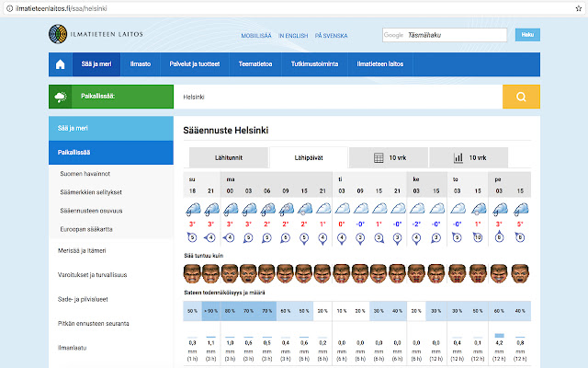The image size is (588, 368).
Task: Open Euroopan sääkartta in the sidebar
Action: (x=86, y=229)
